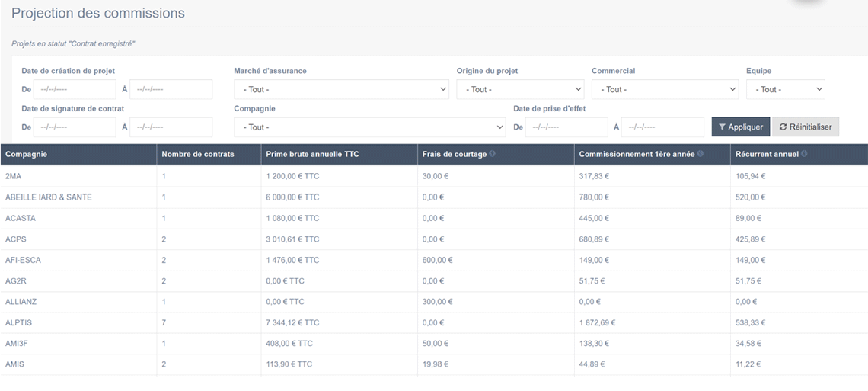This screenshot has width=868, height=391.
Task: Click the project creation end date field
Action: (171, 89)
